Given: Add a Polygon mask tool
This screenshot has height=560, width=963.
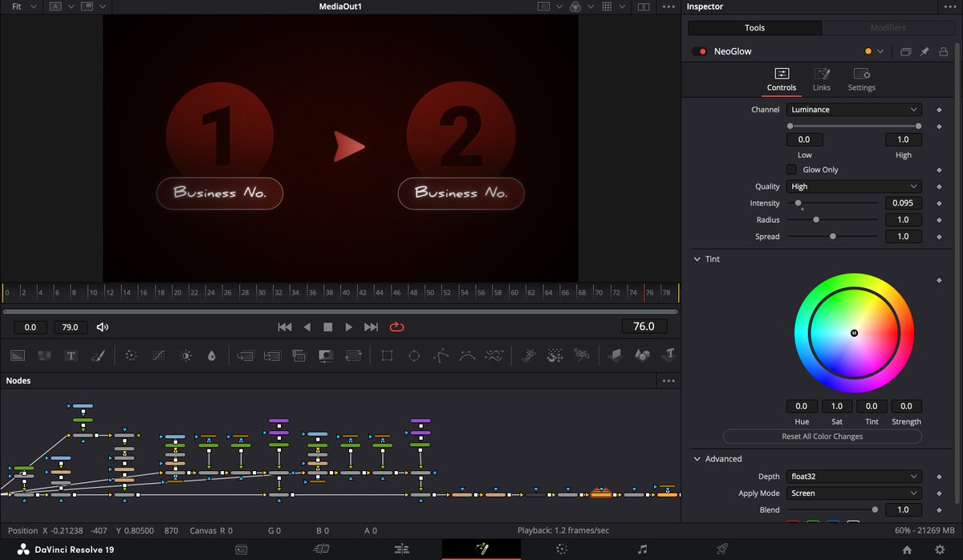Looking at the screenshot, I should [441, 355].
